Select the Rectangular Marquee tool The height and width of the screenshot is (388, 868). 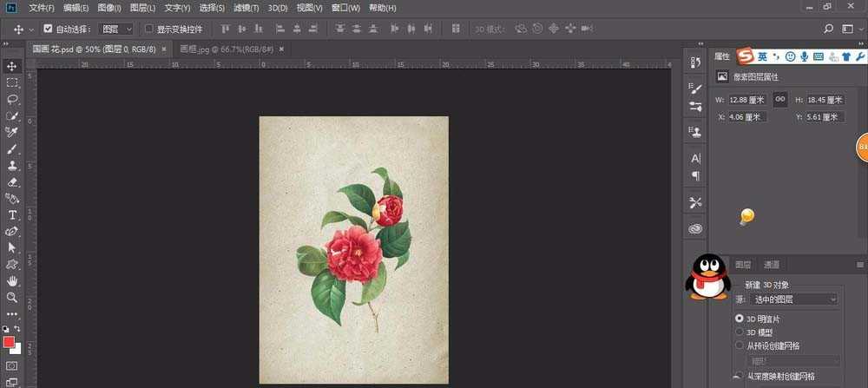(12, 83)
